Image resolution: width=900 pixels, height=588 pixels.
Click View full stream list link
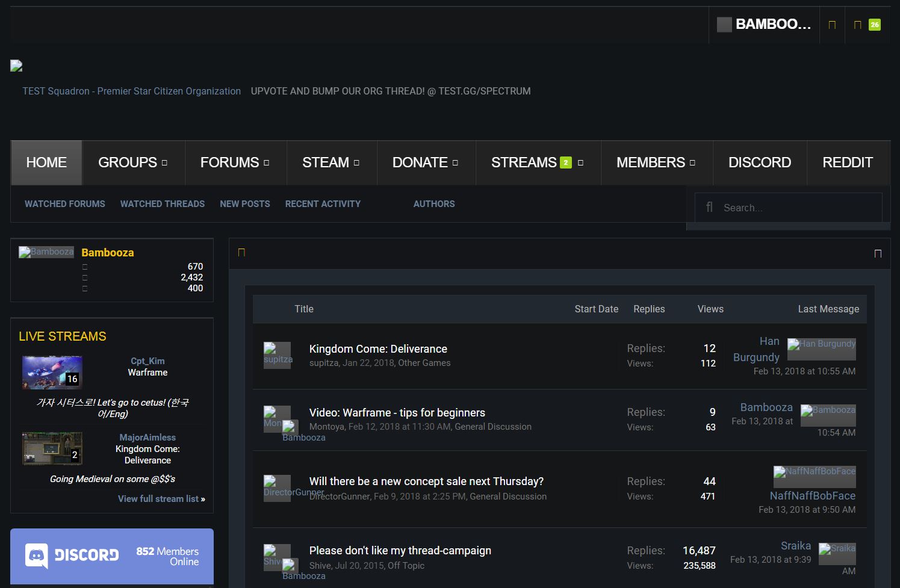tap(161, 499)
